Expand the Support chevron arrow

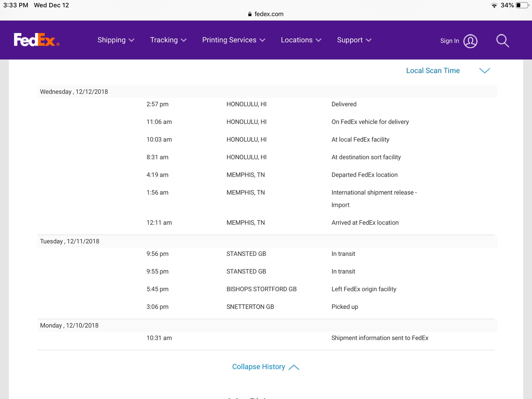368,40
